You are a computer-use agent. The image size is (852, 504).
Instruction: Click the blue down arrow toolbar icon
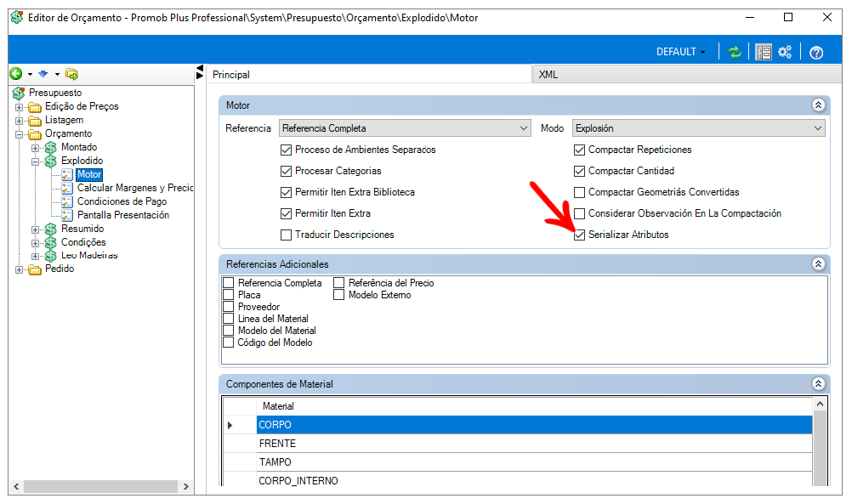pos(43,73)
